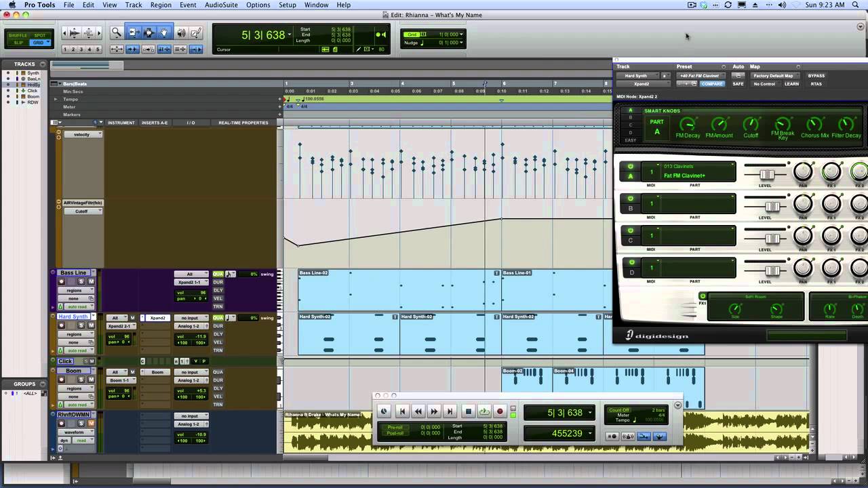Open the Xpand2 insert on Hard Synth
The width and height of the screenshot is (868, 488).
[157, 318]
